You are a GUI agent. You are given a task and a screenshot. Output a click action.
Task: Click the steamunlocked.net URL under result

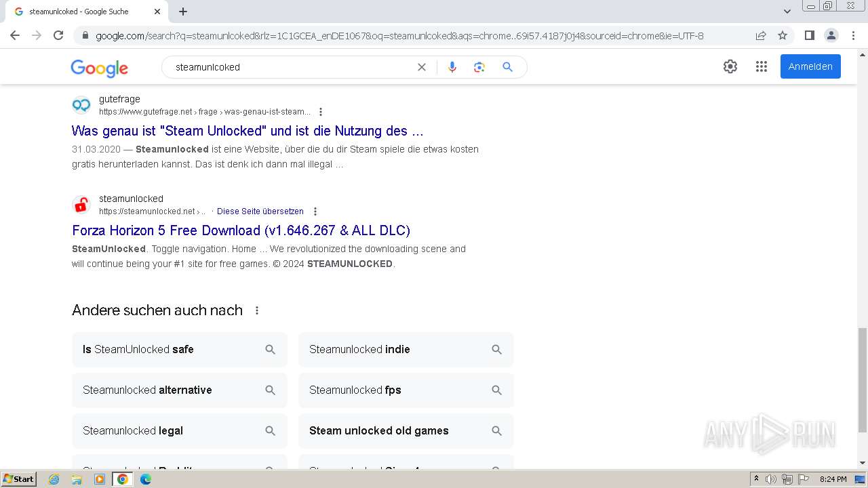(x=152, y=211)
